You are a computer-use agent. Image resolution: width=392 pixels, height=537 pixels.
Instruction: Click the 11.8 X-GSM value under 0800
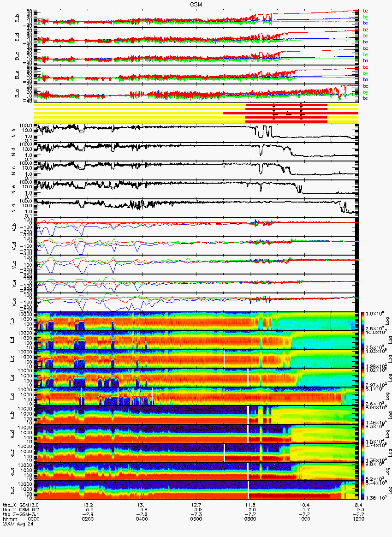(250, 505)
